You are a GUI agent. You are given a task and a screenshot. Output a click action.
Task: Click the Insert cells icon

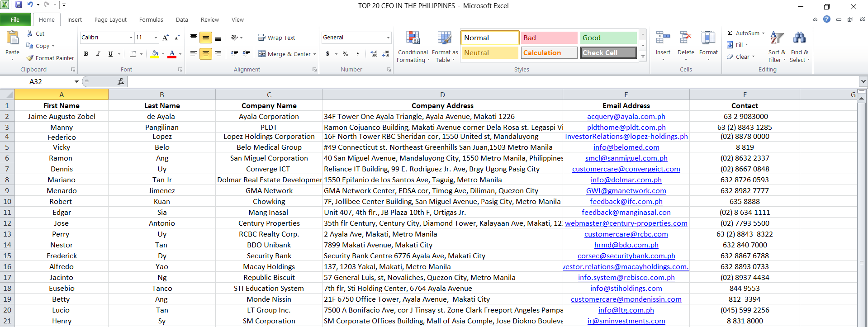click(663, 38)
